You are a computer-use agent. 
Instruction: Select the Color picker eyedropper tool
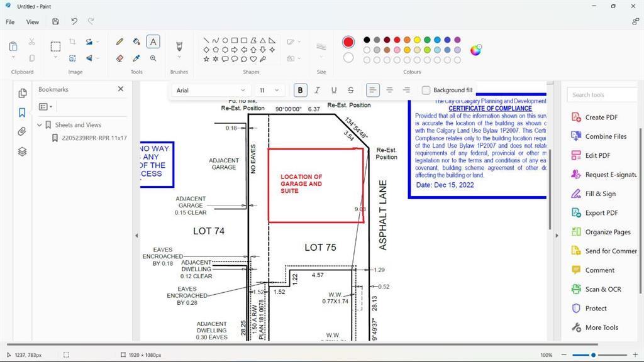click(x=136, y=58)
